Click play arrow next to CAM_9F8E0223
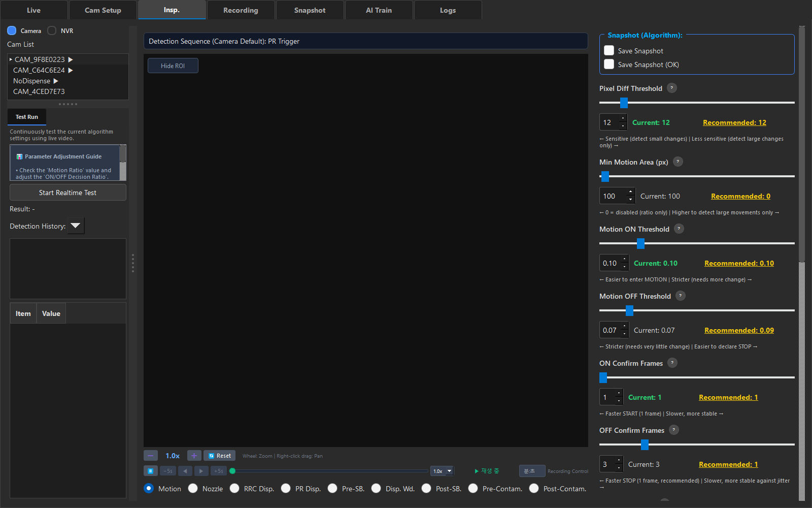This screenshot has height=508, width=812. [x=71, y=59]
